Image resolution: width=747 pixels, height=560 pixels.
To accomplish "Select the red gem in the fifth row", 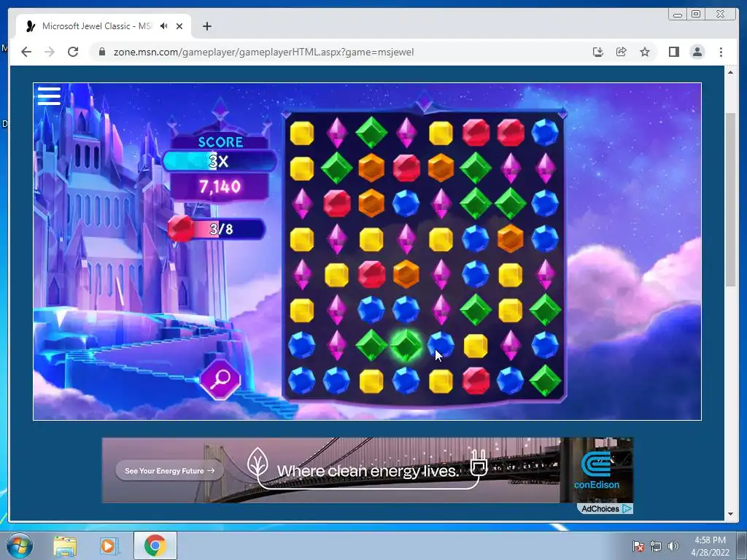I will pos(371,274).
